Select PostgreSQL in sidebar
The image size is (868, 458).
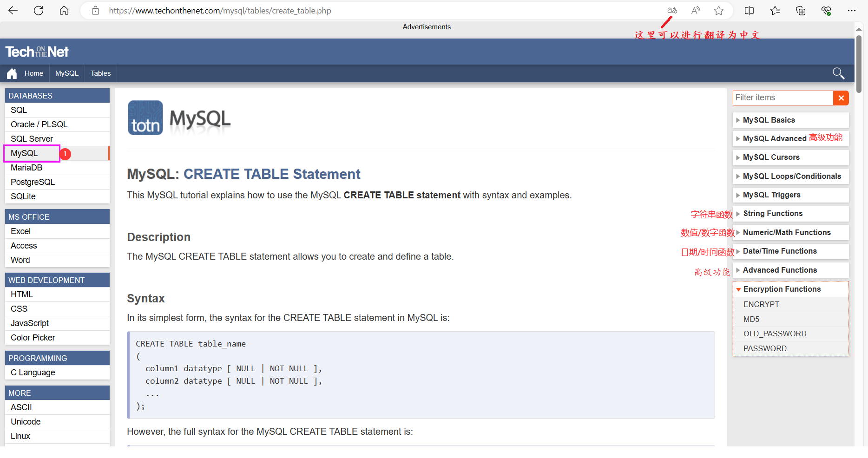(x=57, y=182)
